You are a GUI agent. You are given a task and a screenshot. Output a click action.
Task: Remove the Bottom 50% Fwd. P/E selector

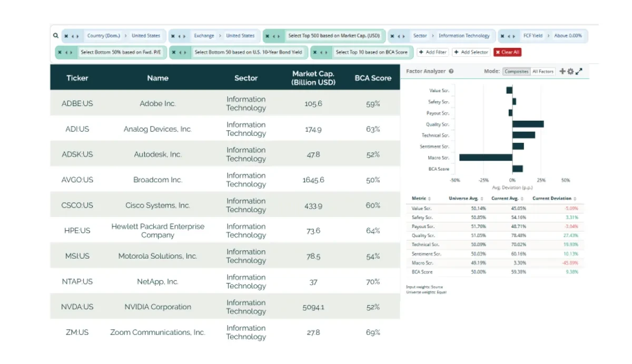click(60, 52)
